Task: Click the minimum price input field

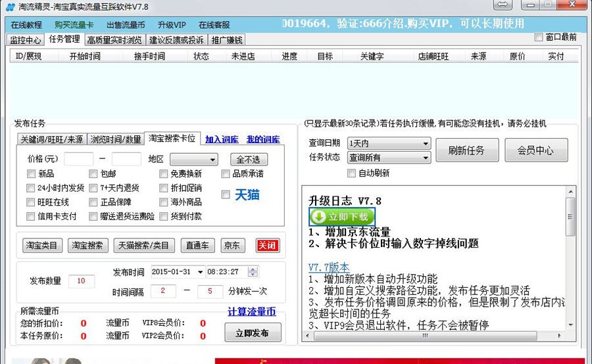Action: [x=78, y=159]
